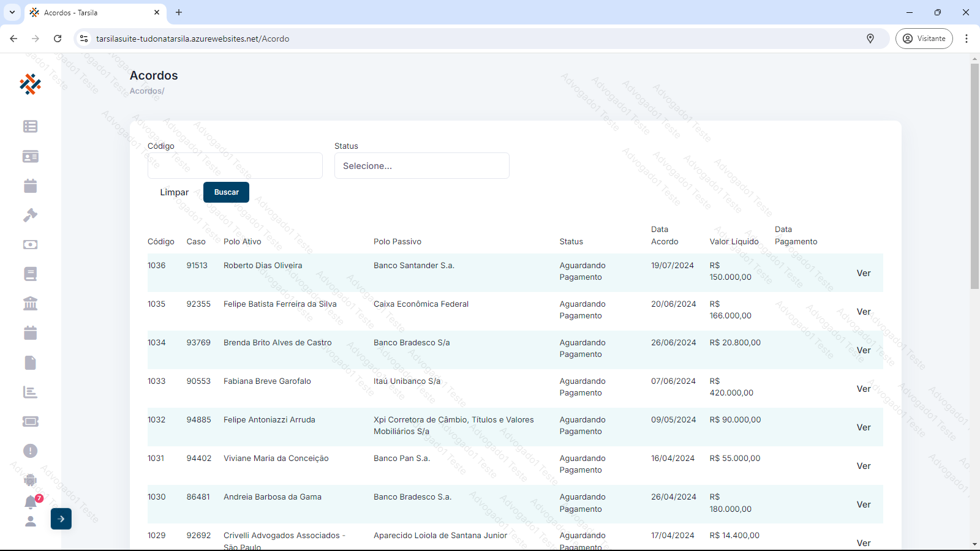Click the money bill sidebar icon

tap(30, 244)
